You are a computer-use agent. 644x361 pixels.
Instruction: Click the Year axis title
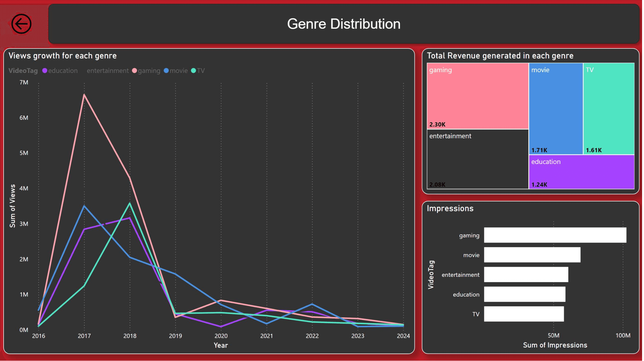221,346
